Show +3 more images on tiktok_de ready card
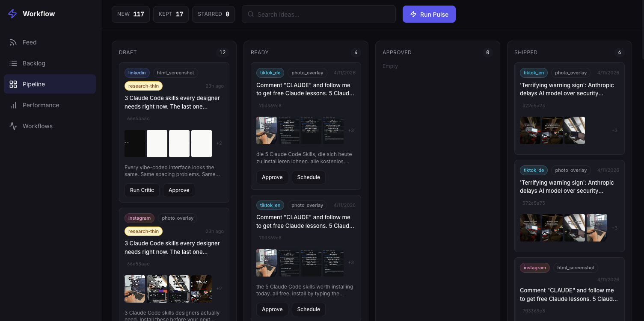This screenshot has height=321, width=644. coord(351,130)
